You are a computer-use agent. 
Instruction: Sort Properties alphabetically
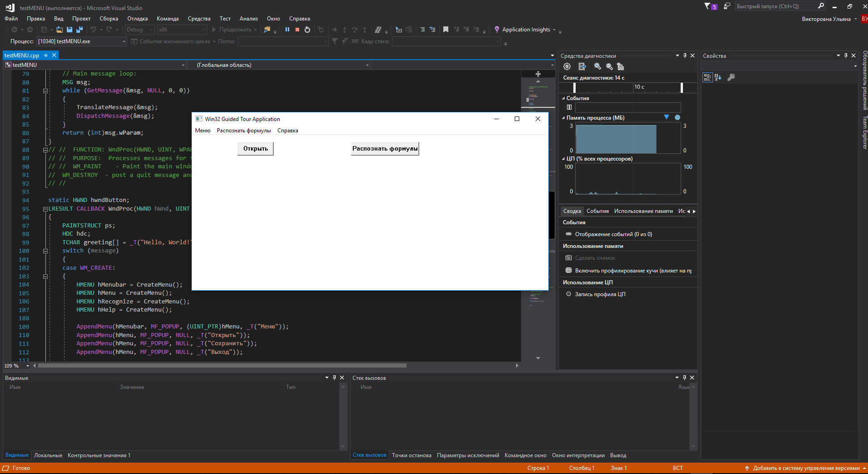click(x=718, y=77)
